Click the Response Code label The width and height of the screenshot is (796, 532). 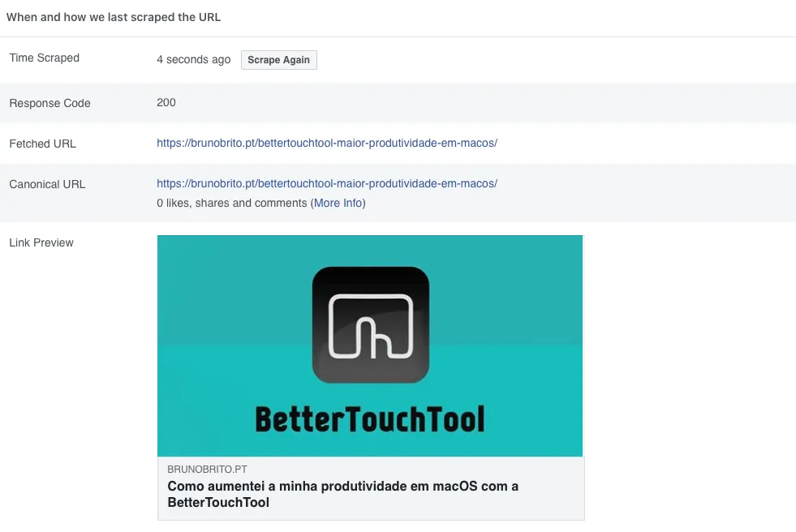49,103
